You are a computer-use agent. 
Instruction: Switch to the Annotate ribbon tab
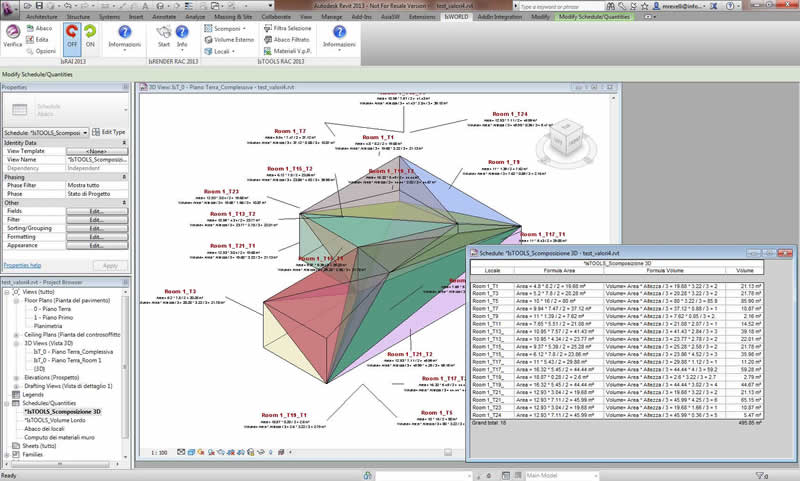click(164, 17)
